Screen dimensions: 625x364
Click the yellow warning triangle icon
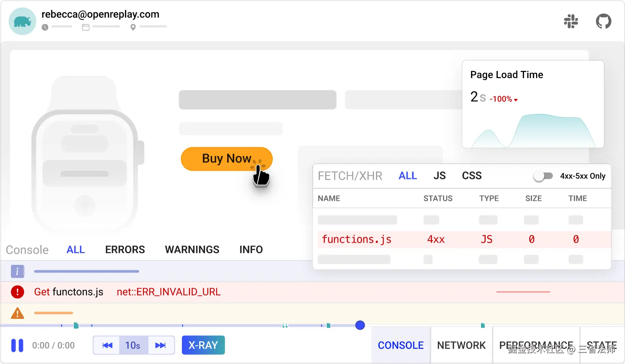(x=17, y=313)
